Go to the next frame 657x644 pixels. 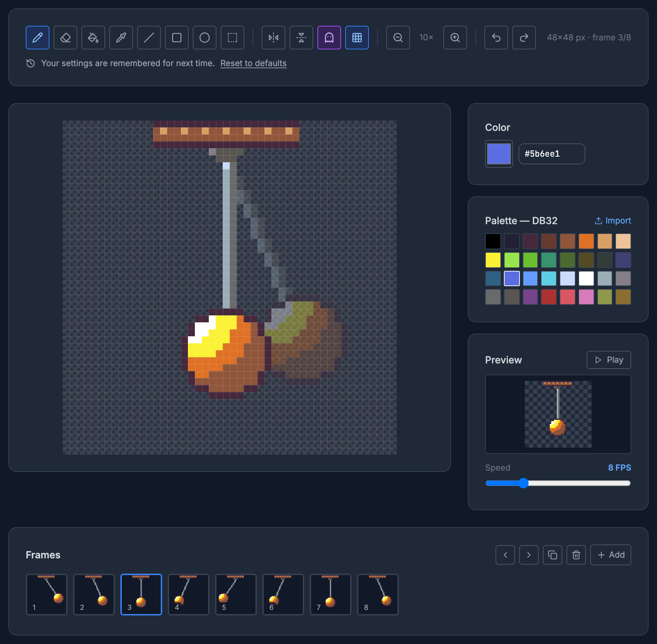pyautogui.click(x=529, y=555)
